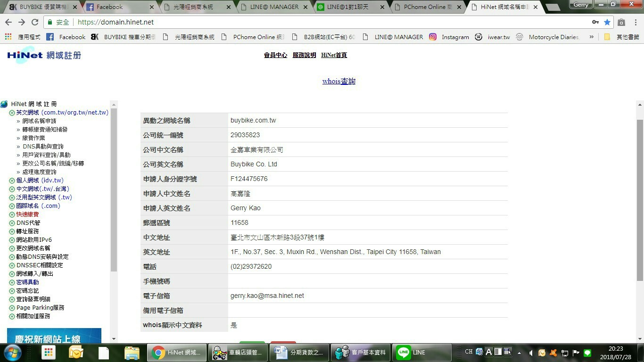The width and height of the screenshot is (644, 362).
Task: Open the apps grid icon in bookmarks bar
Action: click(8, 37)
